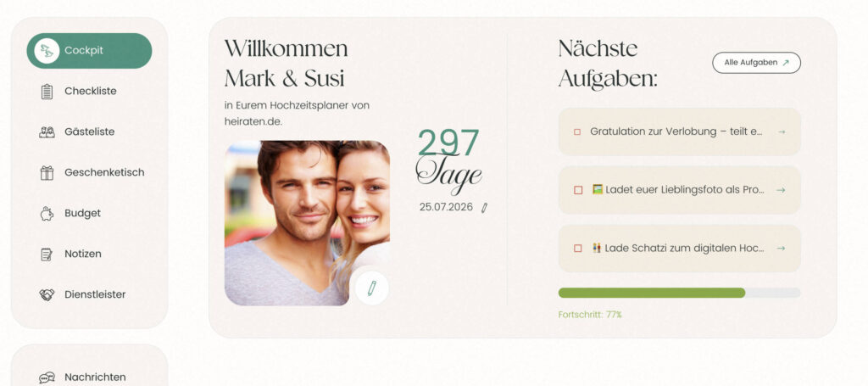Screen dimensions: 868x386
Task: Open the Lieblingsfoto task arrow
Action: tap(781, 190)
